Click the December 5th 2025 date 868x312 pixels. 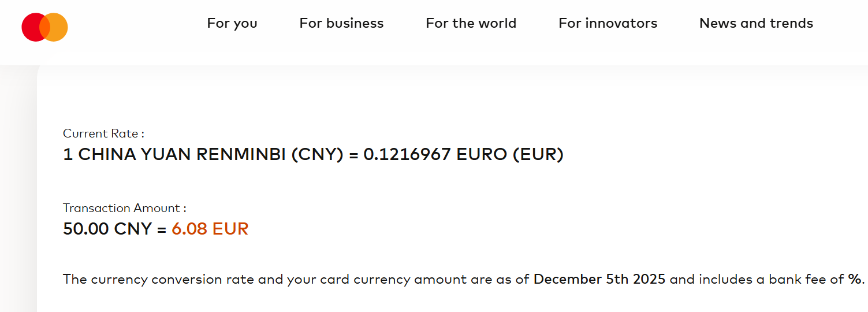coord(599,280)
